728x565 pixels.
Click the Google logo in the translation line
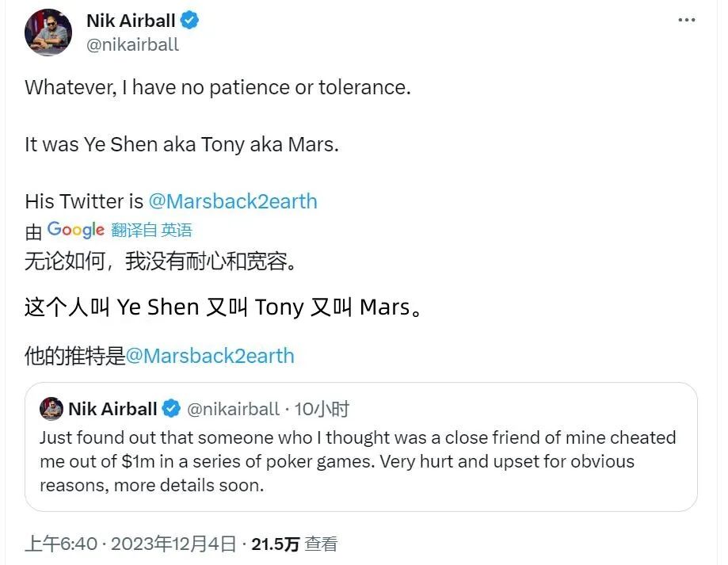click(x=75, y=230)
